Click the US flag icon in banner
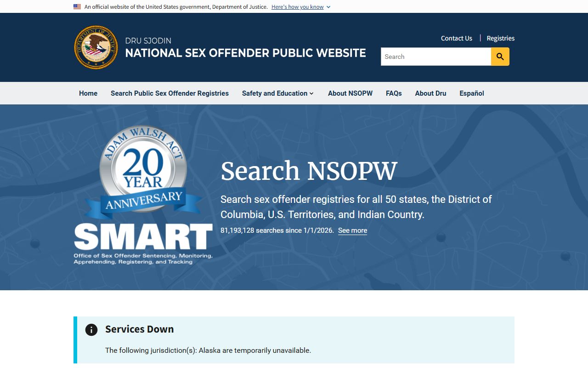 click(77, 7)
